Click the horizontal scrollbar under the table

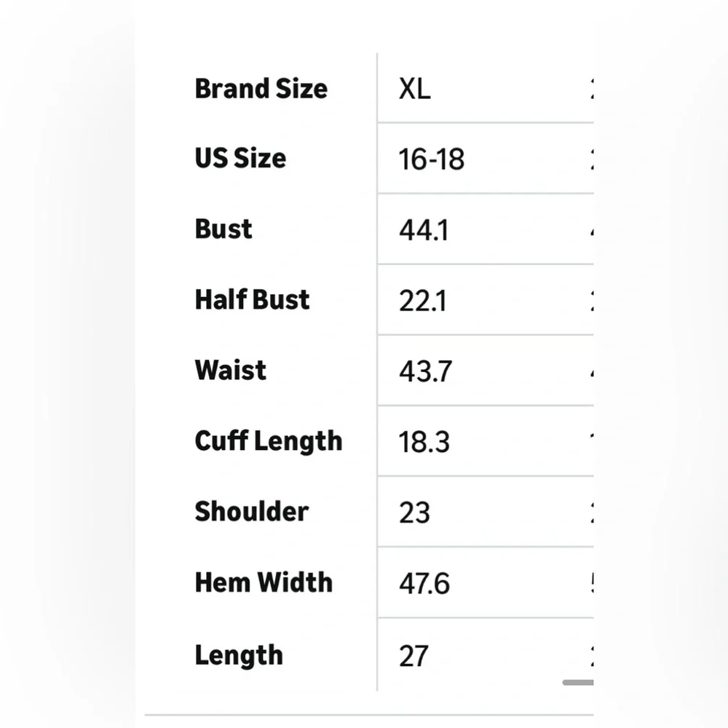point(578,682)
